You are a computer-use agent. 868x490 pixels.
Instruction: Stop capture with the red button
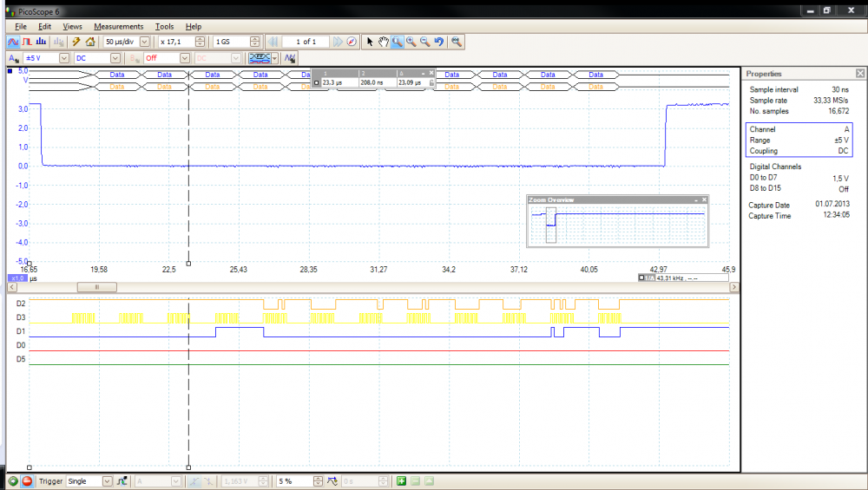27,481
